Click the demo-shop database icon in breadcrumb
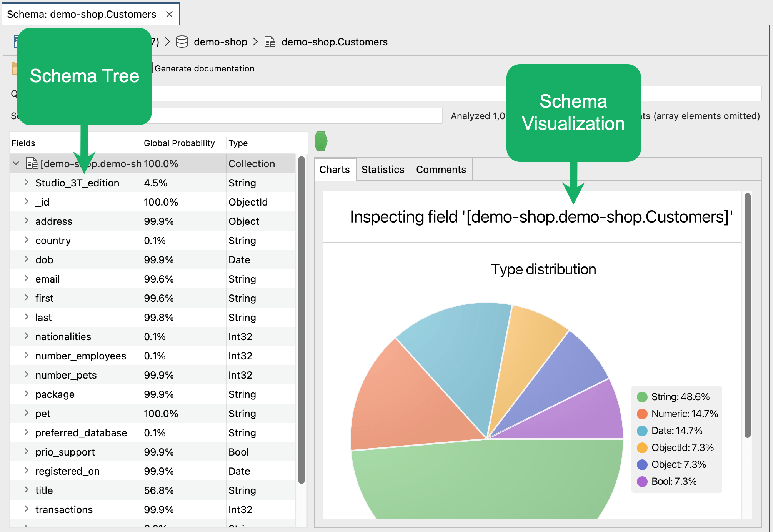 pos(182,42)
